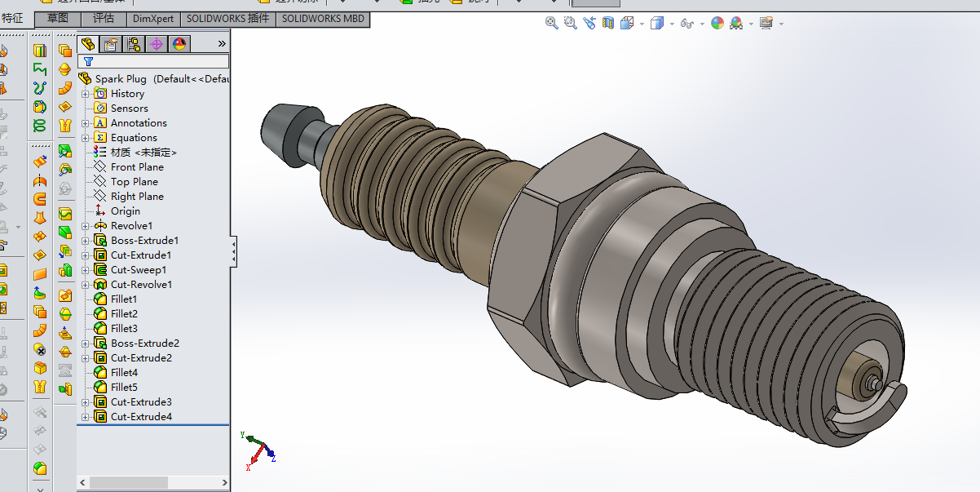Viewport: 980px width, 492px height.
Task: Select Sensors in the feature tree
Action: click(130, 109)
